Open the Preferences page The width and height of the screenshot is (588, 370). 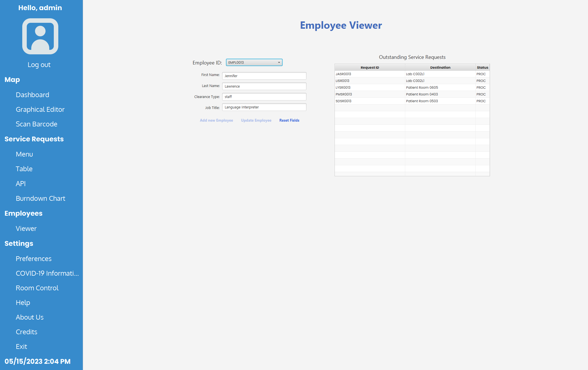(34, 258)
